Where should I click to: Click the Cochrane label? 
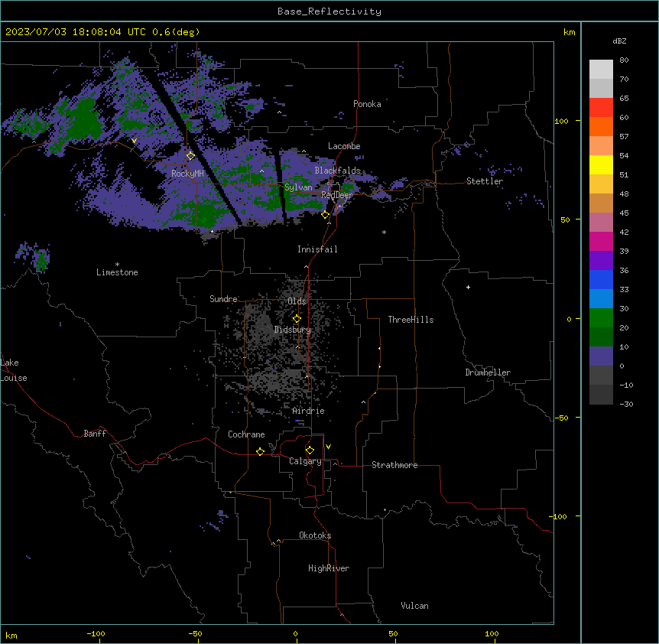tap(246, 434)
